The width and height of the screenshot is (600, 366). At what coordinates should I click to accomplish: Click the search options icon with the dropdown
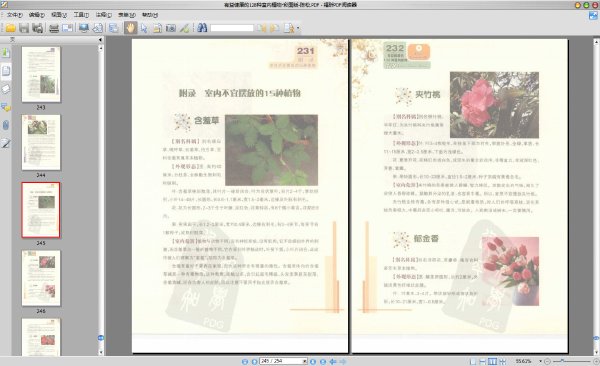[289, 28]
